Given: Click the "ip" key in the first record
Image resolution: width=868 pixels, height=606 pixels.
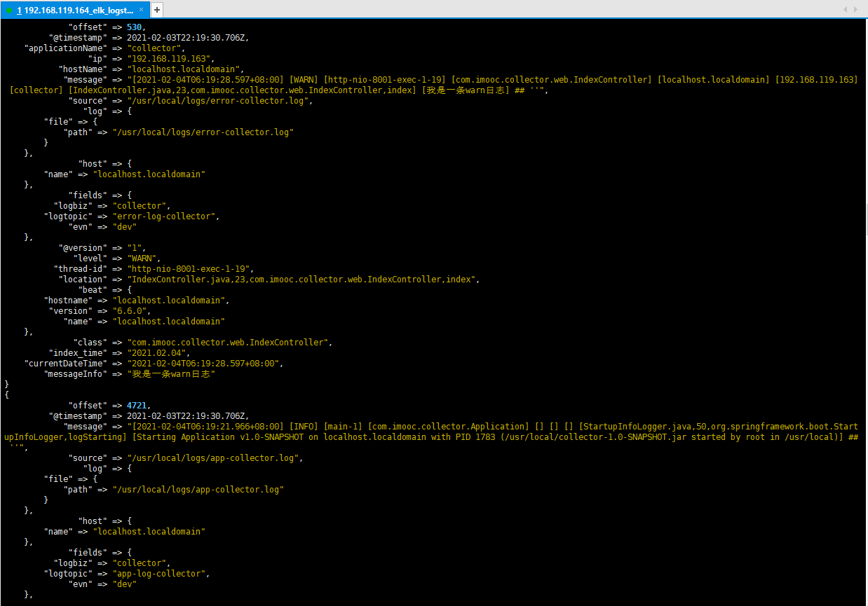Looking at the screenshot, I should tap(97, 59).
